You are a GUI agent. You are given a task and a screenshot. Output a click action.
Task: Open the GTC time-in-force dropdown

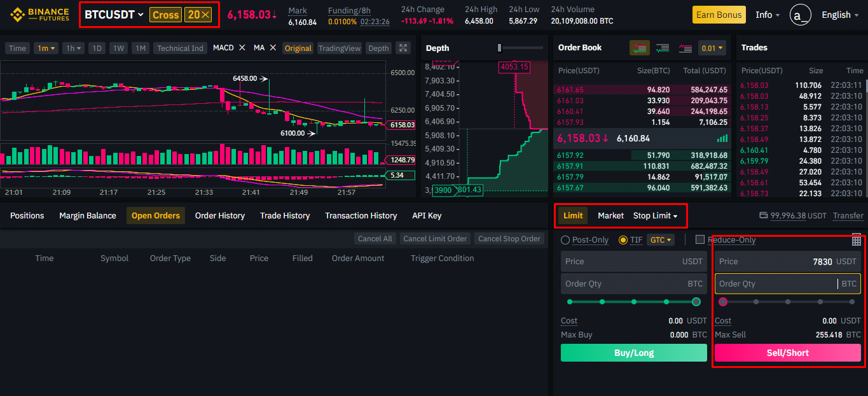(x=661, y=240)
